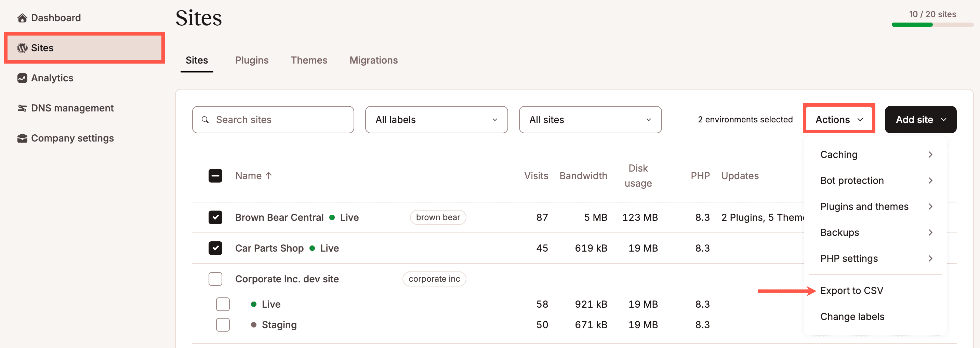
Task: Click the 2 environments selected text
Action: (745, 120)
